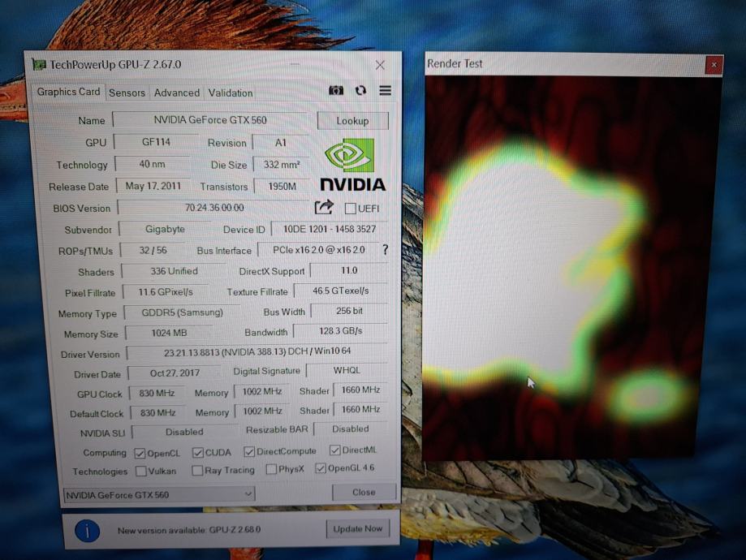Click the NVIDIA SLI value Disabled
This screenshot has width=746, height=560.
pyautogui.click(x=184, y=432)
